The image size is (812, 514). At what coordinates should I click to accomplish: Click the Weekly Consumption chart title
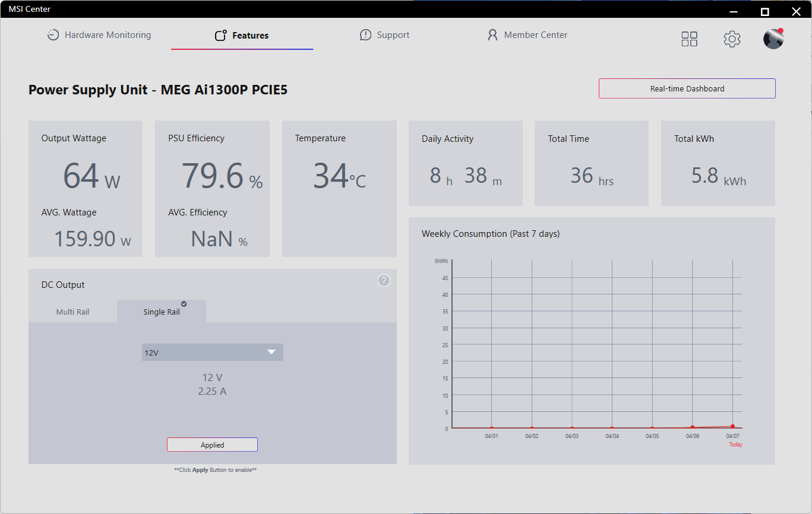point(491,234)
